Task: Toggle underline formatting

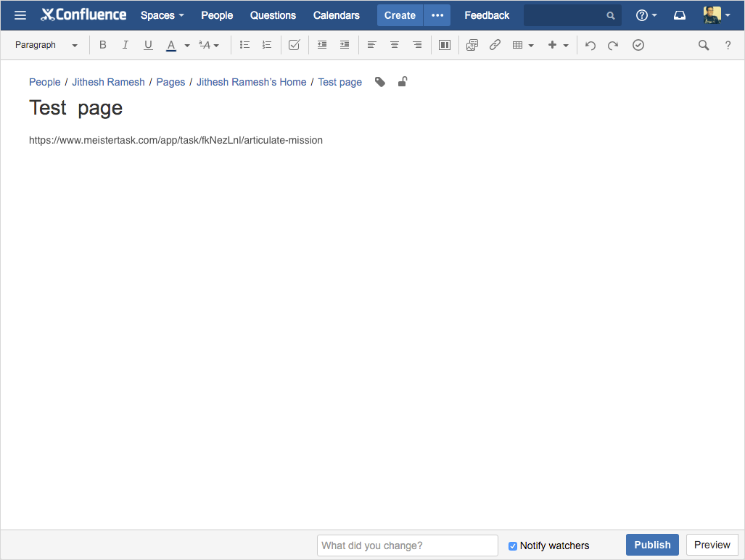Action: (x=148, y=45)
